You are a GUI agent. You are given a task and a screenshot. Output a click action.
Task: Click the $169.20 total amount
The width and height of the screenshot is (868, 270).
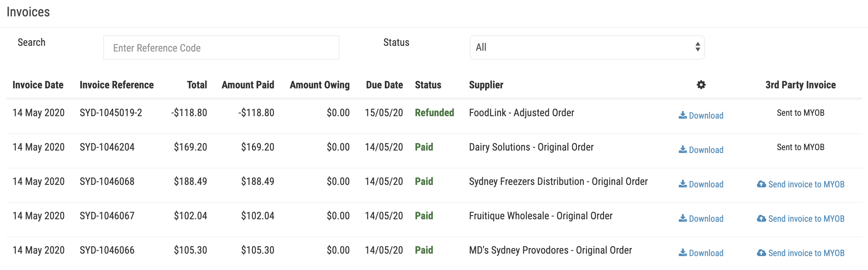(191, 147)
